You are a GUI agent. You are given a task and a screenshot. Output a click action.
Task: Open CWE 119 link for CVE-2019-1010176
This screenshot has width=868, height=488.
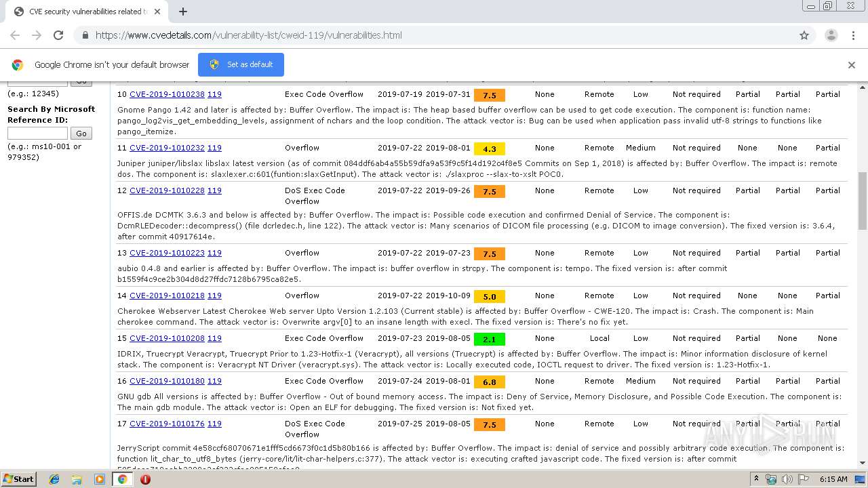click(x=214, y=424)
